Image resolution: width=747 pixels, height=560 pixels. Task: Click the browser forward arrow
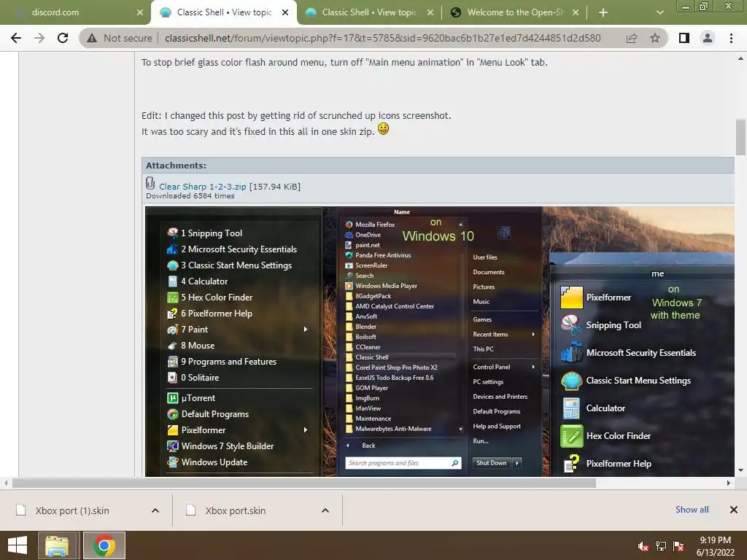39,38
